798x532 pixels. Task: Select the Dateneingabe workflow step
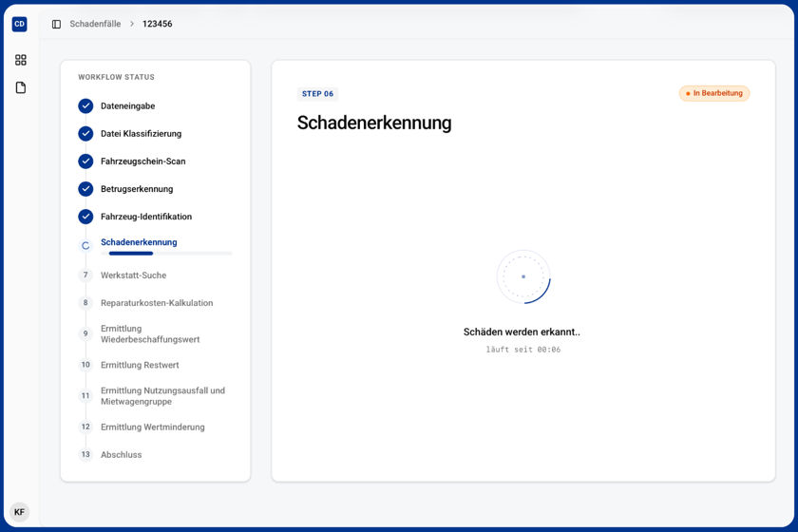[127, 105]
